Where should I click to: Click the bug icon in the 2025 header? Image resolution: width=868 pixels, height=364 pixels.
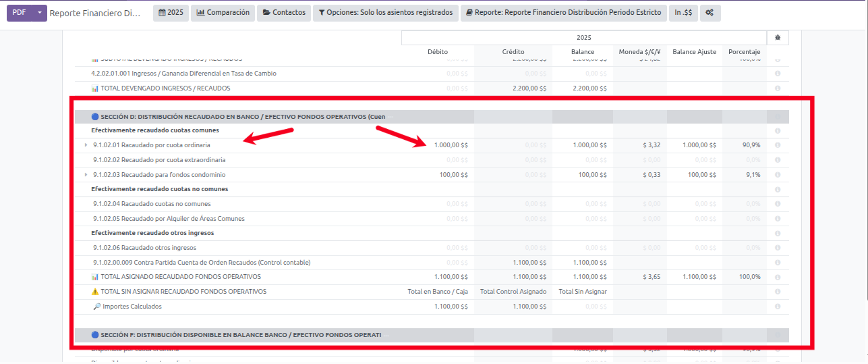tap(778, 38)
